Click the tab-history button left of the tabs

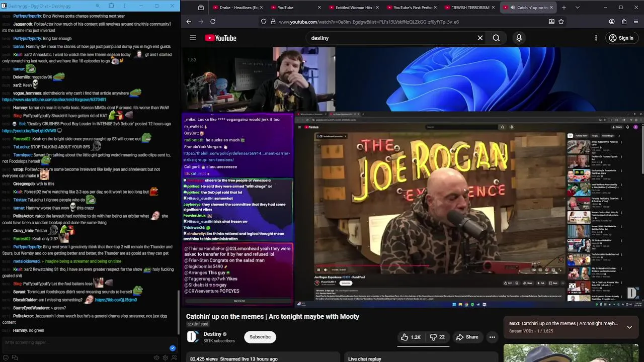[x=201, y=8]
